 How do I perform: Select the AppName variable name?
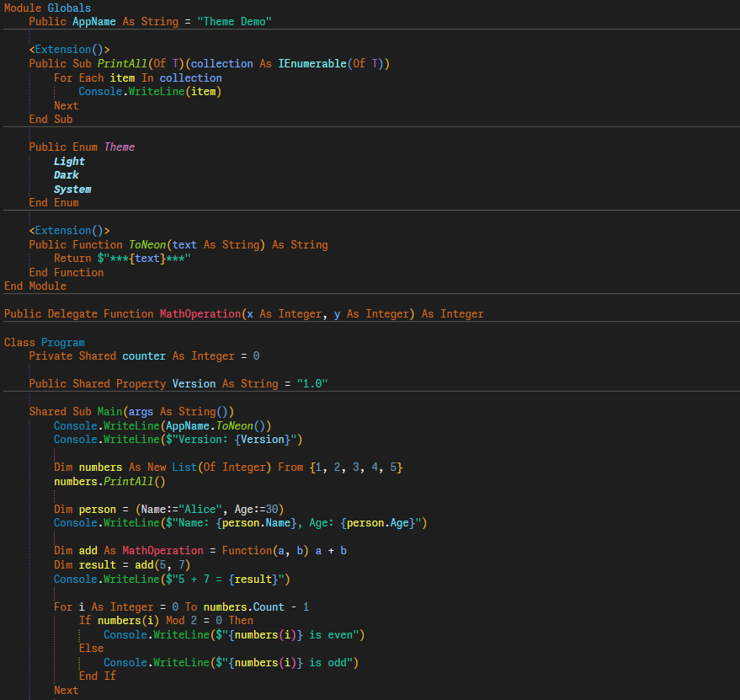click(93, 21)
